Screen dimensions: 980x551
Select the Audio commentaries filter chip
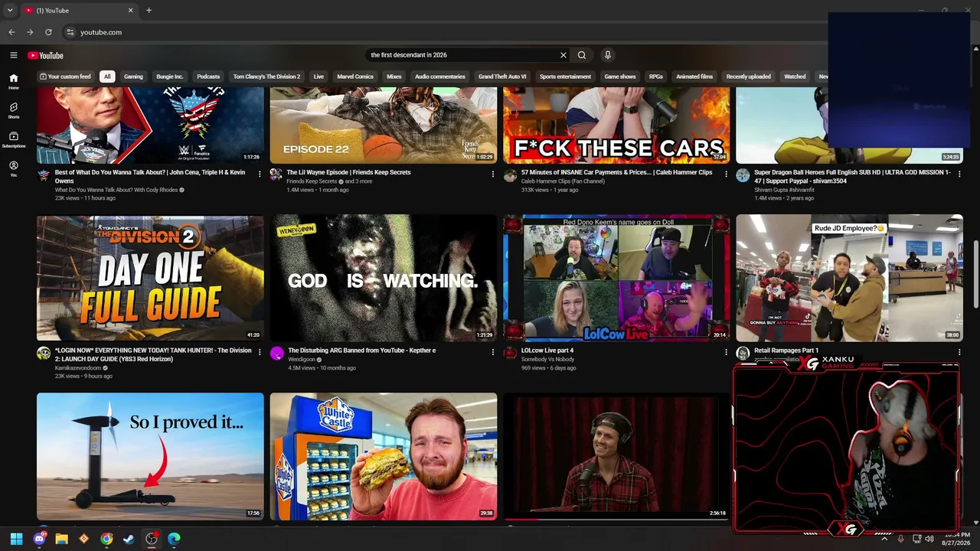[440, 77]
